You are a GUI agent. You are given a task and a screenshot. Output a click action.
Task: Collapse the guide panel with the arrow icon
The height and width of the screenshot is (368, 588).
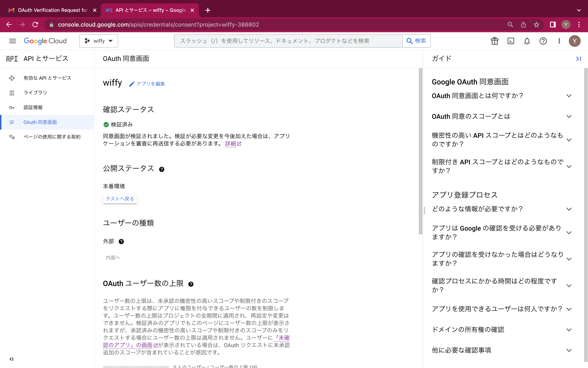point(578,59)
